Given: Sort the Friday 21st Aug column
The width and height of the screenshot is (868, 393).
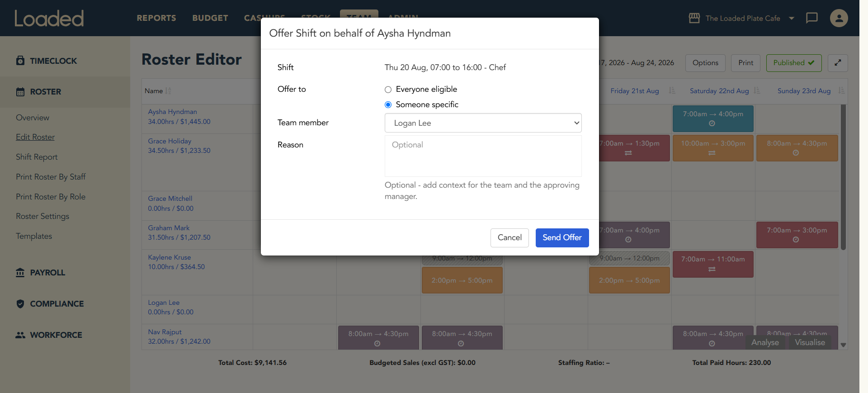Looking at the screenshot, I should [672, 91].
